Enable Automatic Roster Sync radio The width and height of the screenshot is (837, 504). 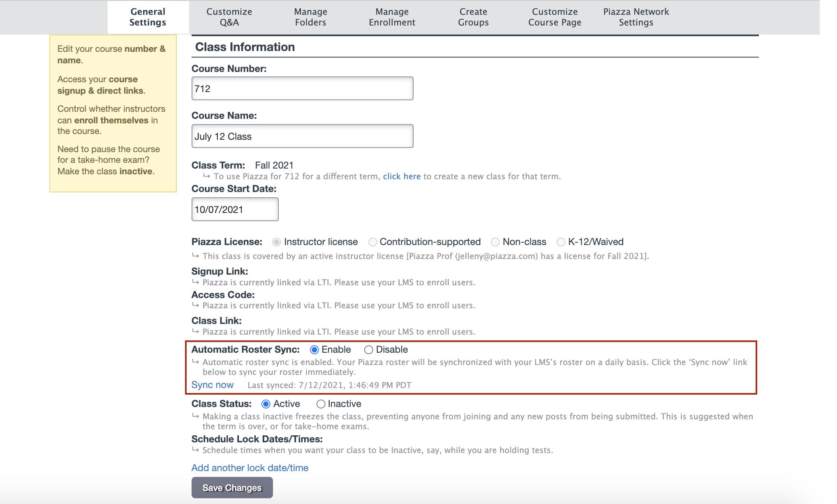click(314, 350)
